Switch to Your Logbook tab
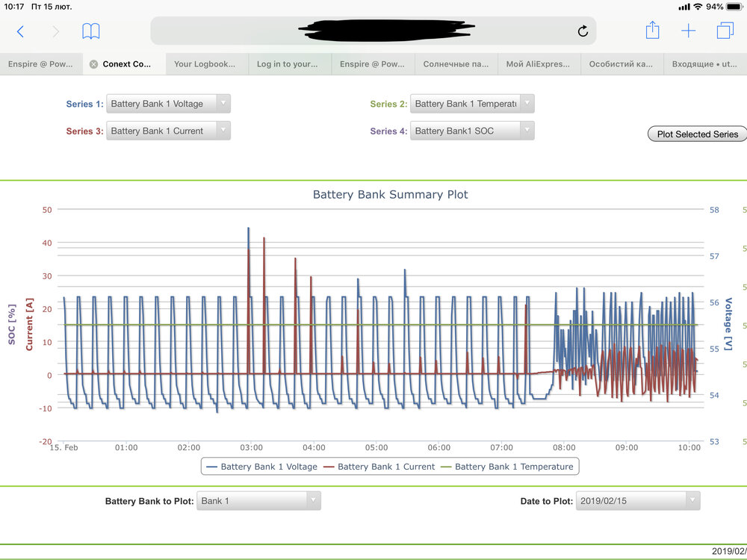Viewport: 747px width, 560px height. point(207,64)
